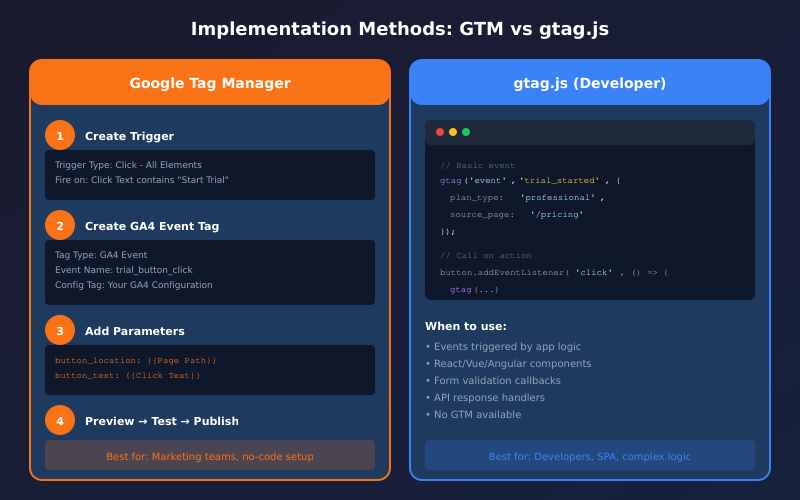This screenshot has height=500, width=800.
Task: Click the green dot in the code window
Action: pos(466,132)
